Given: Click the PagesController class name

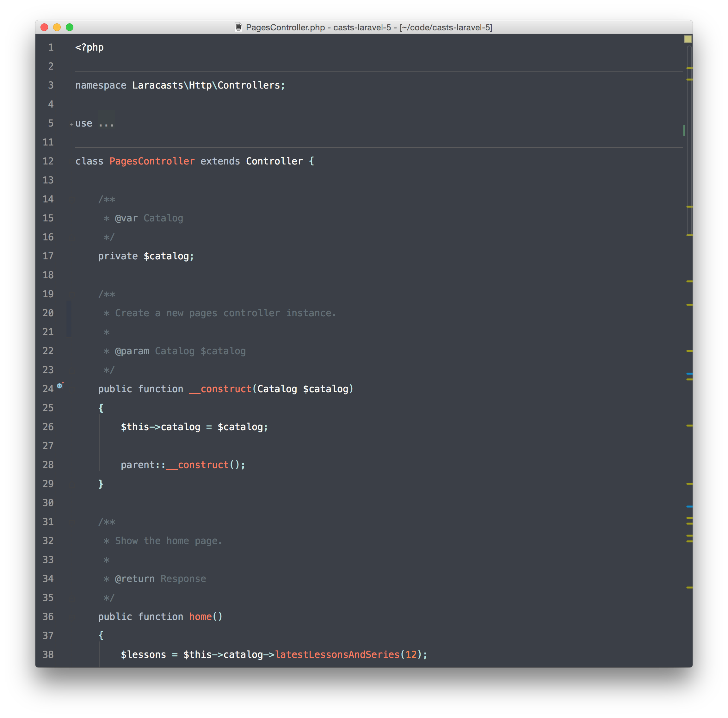Looking at the screenshot, I should pos(152,161).
